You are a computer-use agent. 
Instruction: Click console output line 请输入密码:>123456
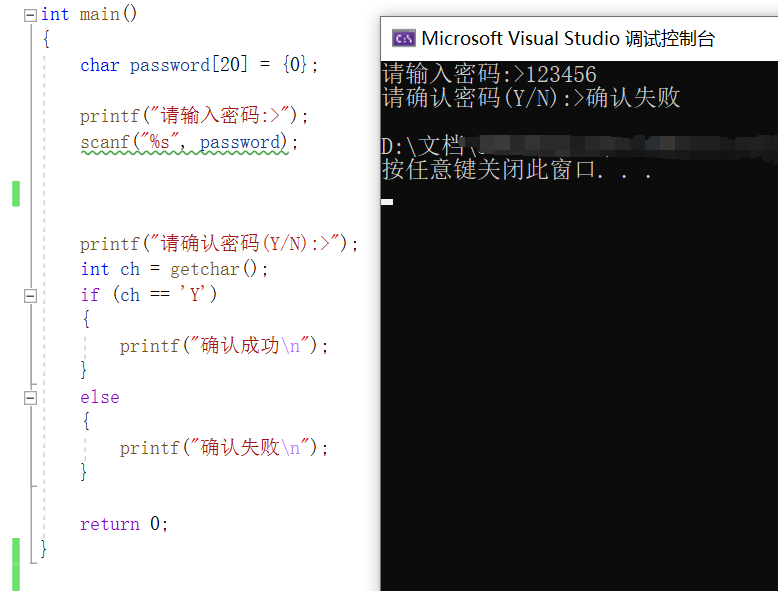tap(489, 74)
